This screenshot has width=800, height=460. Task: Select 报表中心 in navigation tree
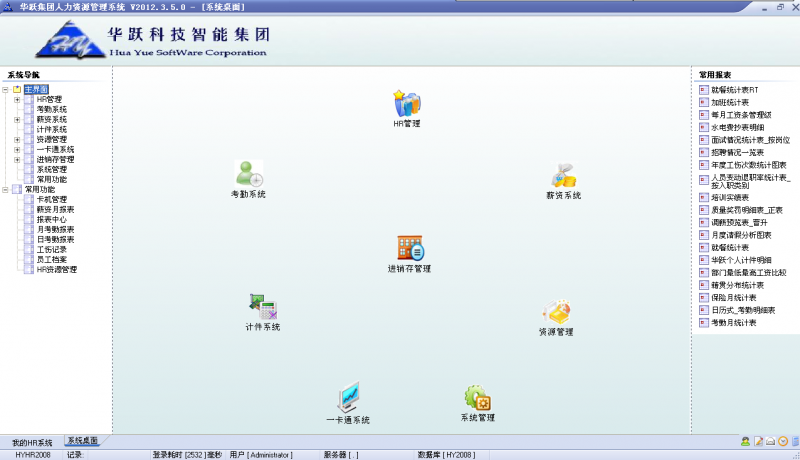pos(51,219)
